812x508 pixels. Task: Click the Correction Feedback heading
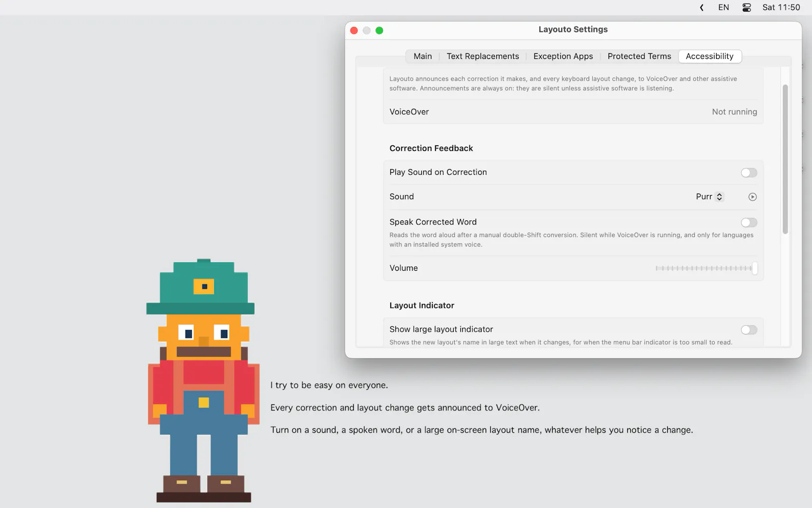tap(431, 148)
